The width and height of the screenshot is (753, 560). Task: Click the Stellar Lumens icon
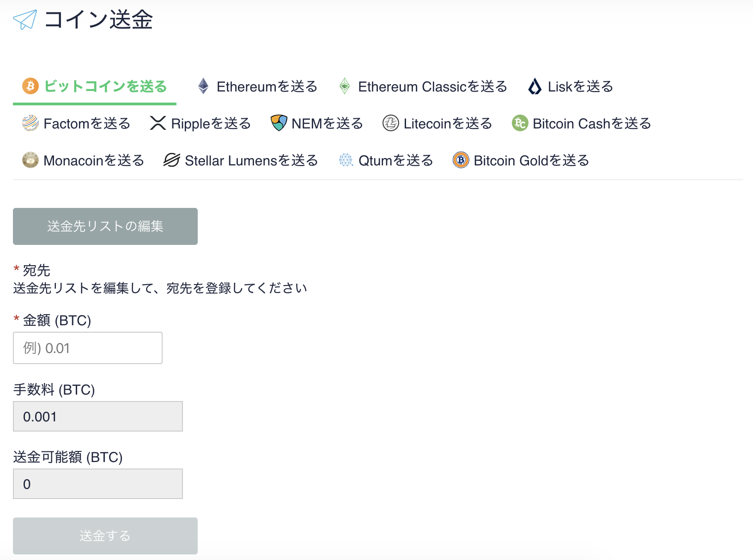coord(171,160)
